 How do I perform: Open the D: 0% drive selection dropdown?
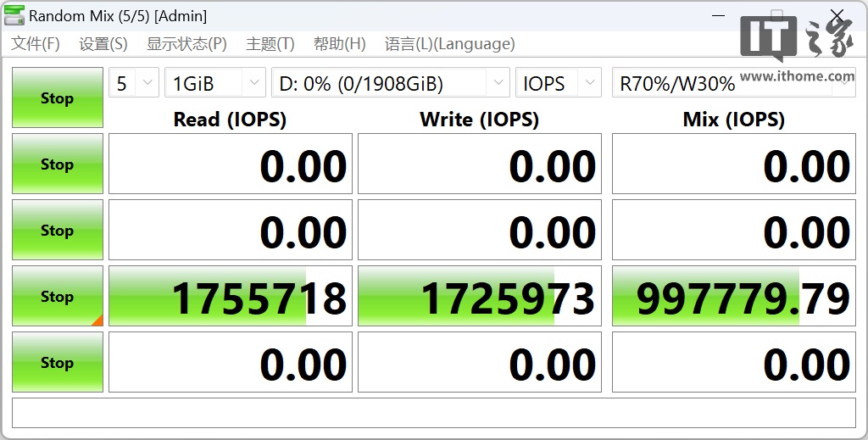[390, 83]
